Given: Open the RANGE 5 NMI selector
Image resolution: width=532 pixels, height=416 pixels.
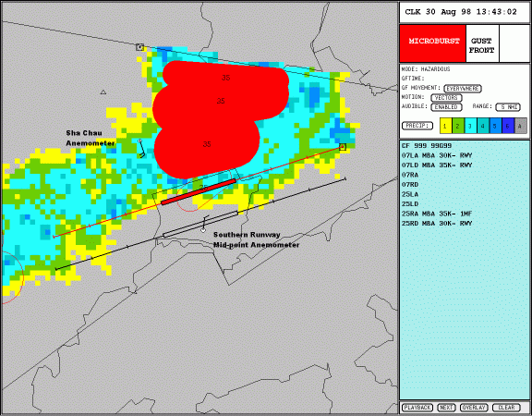Looking at the screenshot, I should [508, 107].
